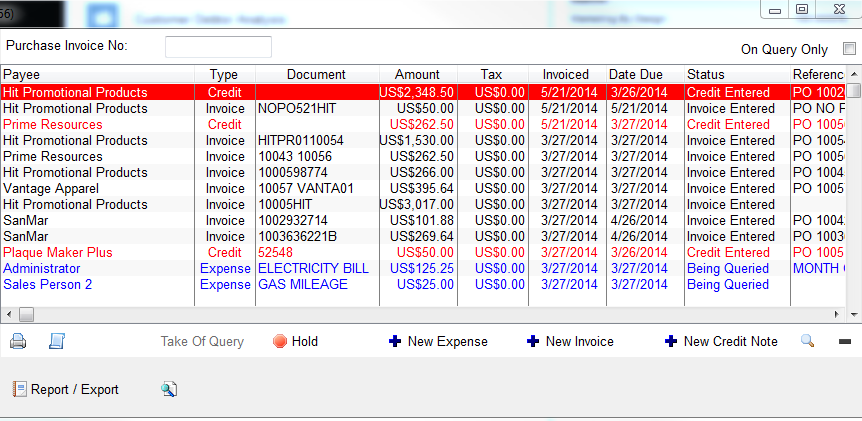Sort by the Type column header
This screenshot has height=421, width=862.
point(225,74)
